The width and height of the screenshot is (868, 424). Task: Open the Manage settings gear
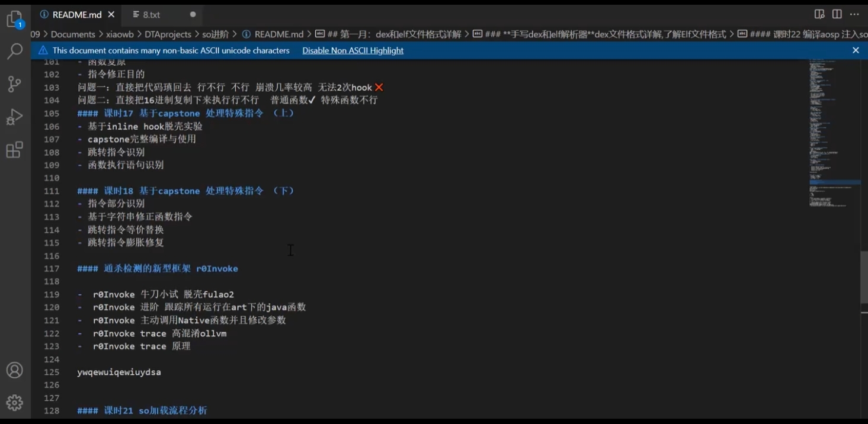[14, 403]
